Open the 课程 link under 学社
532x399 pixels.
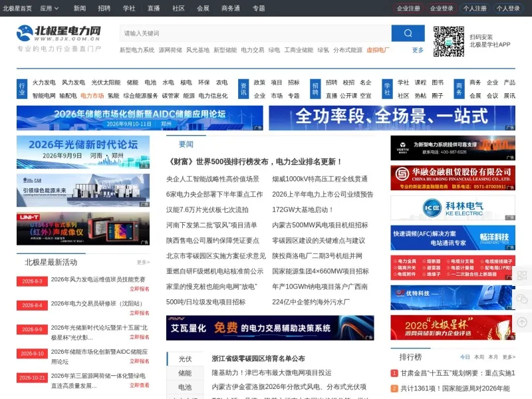[x=420, y=82]
